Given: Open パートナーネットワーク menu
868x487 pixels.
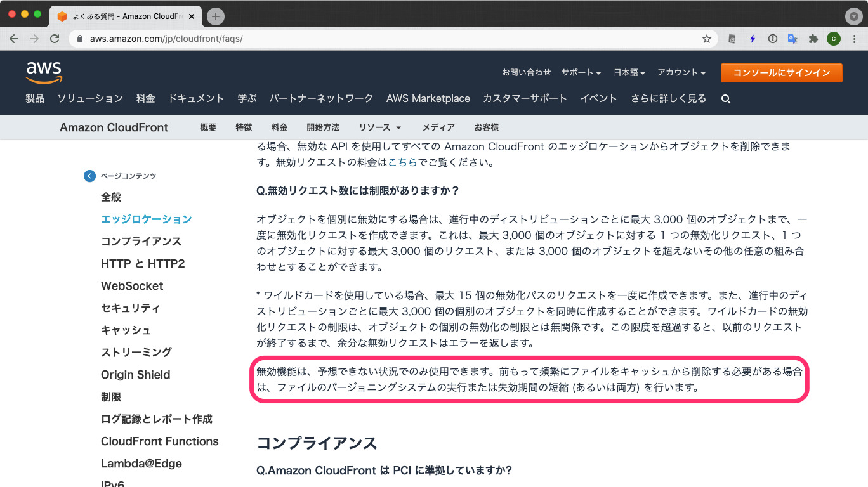Looking at the screenshot, I should click(x=321, y=98).
